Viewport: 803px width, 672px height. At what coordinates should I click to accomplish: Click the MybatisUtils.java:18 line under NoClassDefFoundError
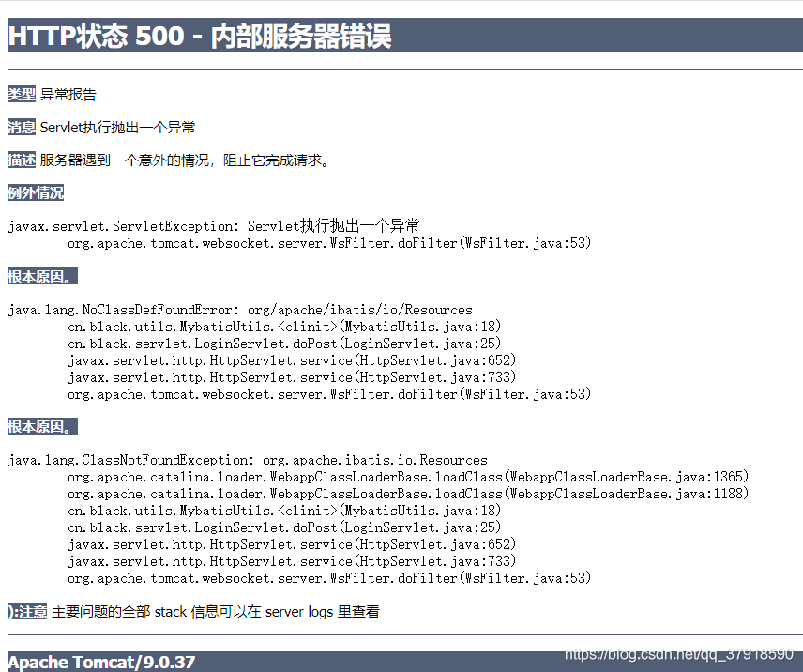[284, 327]
